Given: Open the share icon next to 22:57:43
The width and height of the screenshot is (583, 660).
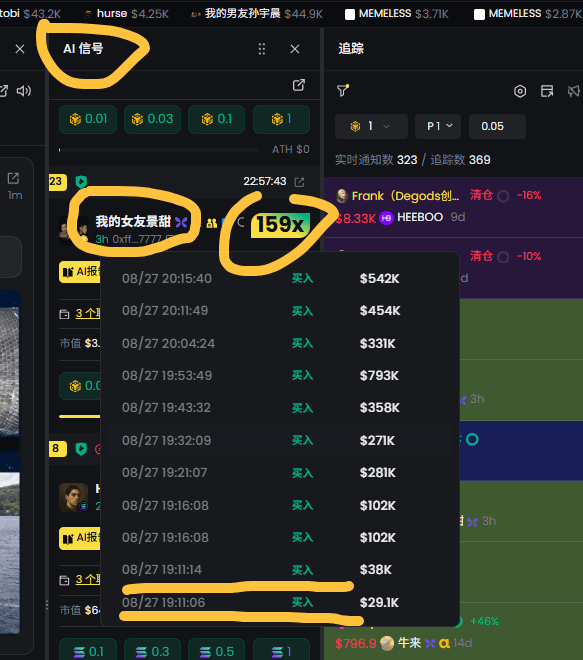Looking at the screenshot, I should [299, 182].
